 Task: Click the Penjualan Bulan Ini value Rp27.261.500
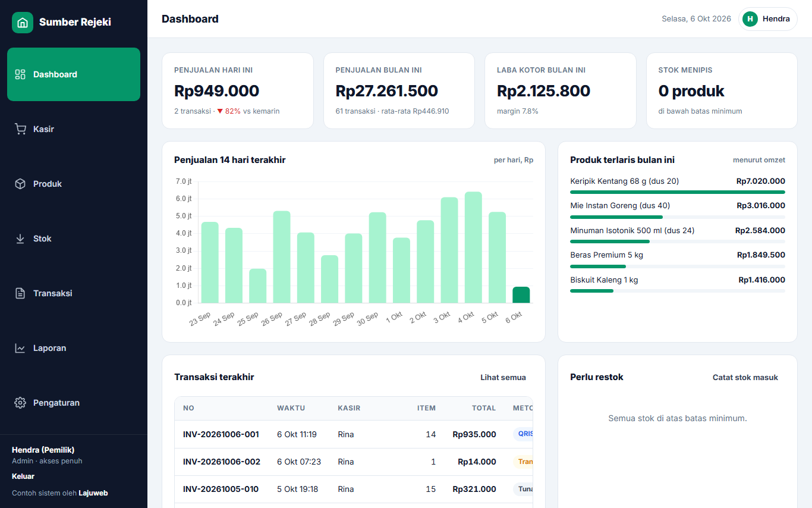[x=387, y=91]
